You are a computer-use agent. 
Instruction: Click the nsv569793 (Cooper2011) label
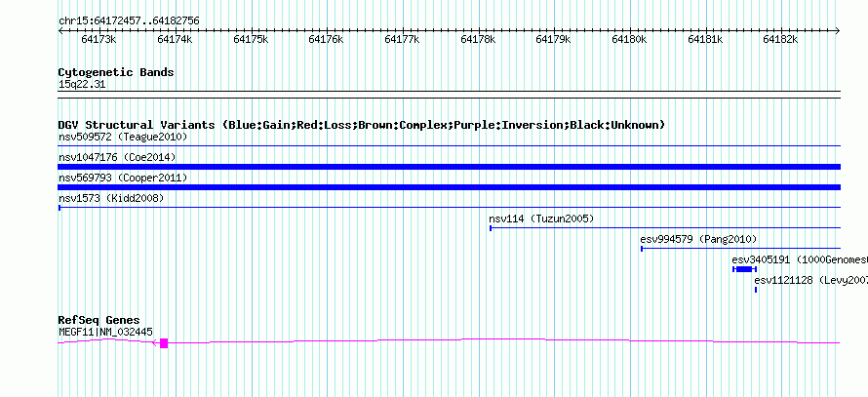[x=123, y=178]
